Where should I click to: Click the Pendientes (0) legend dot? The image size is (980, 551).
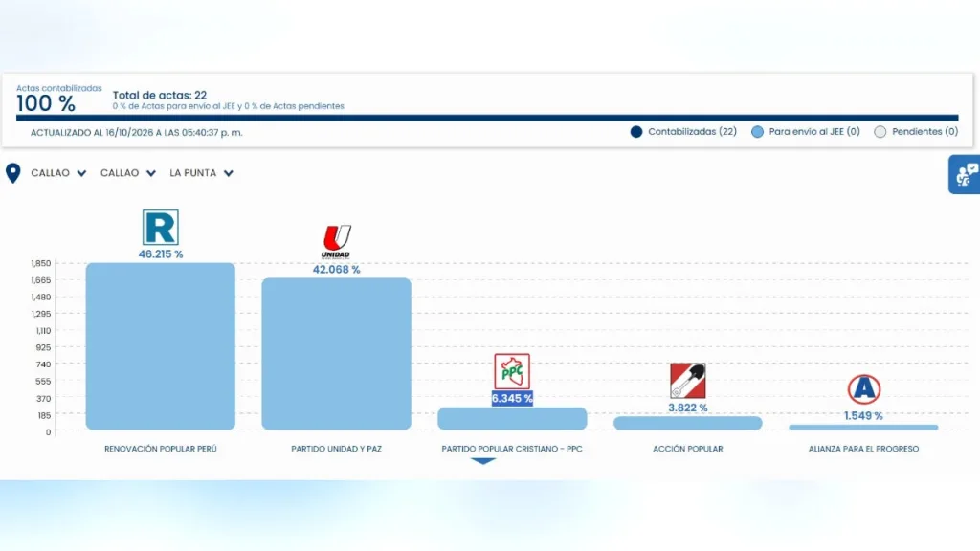[880, 132]
